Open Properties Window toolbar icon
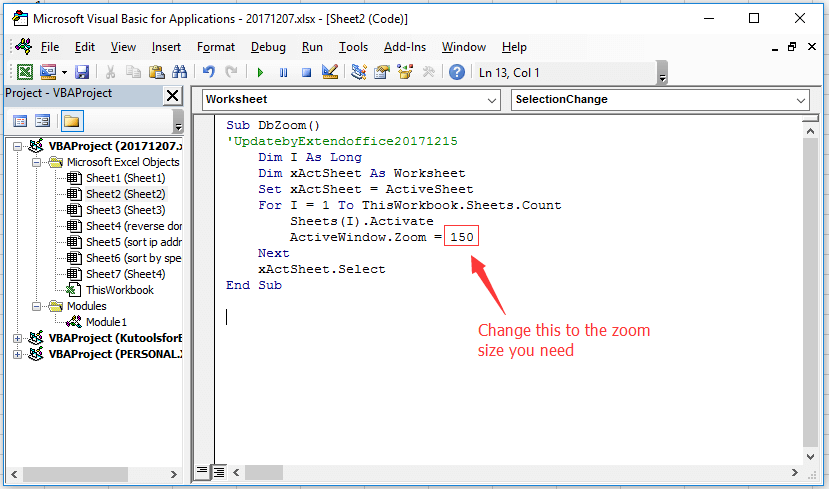The image size is (829, 489). (x=381, y=72)
